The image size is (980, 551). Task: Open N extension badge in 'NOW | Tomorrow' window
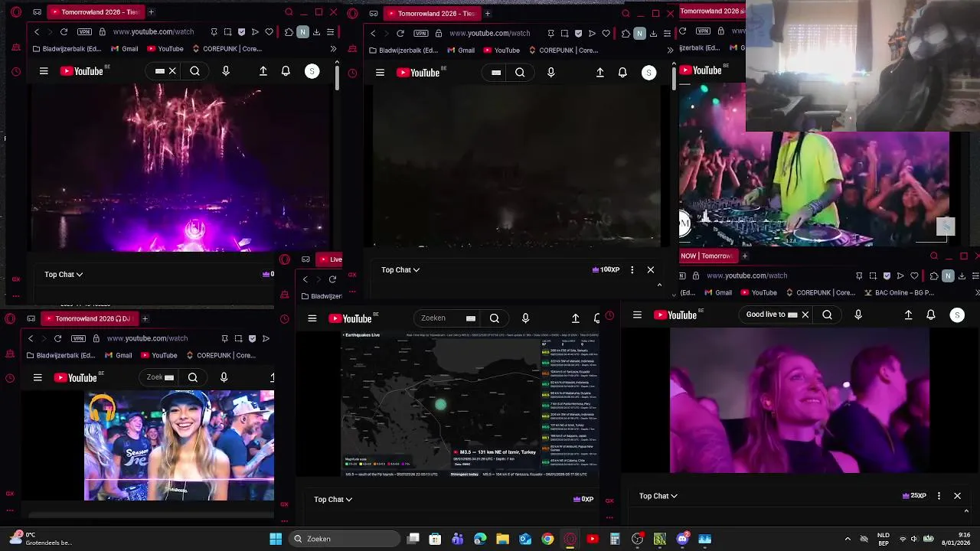[x=948, y=275]
